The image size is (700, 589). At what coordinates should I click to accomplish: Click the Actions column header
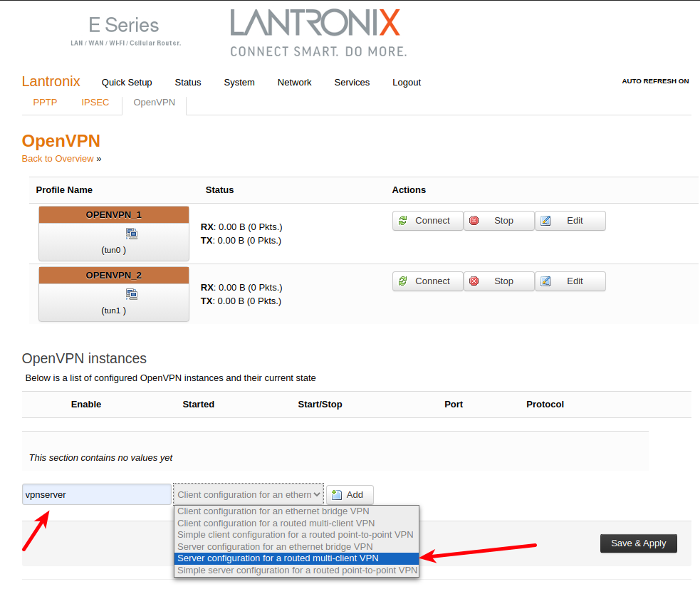pos(409,189)
